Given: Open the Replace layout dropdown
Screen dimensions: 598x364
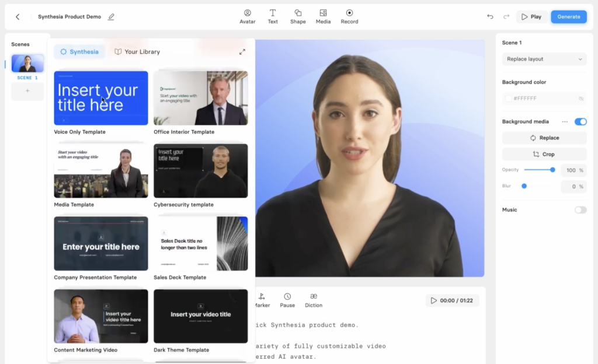Looking at the screenshot, I should 544,59.
